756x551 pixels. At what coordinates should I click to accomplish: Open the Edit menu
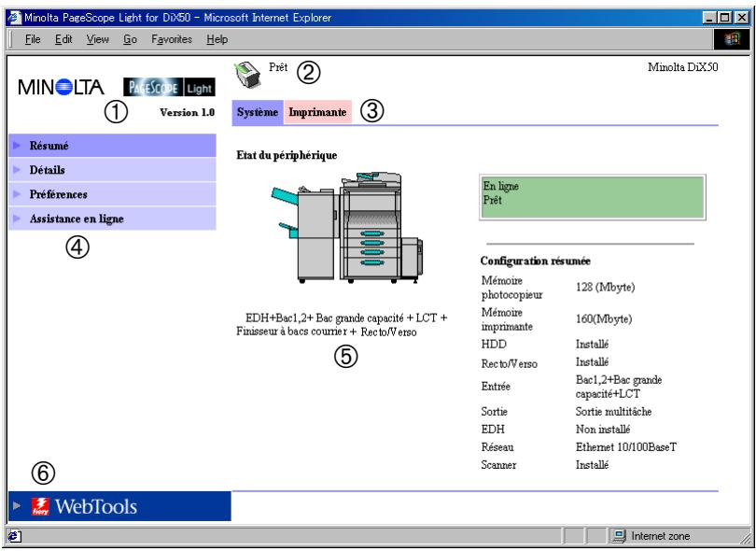pyautogui.click(x=63, y=39)
